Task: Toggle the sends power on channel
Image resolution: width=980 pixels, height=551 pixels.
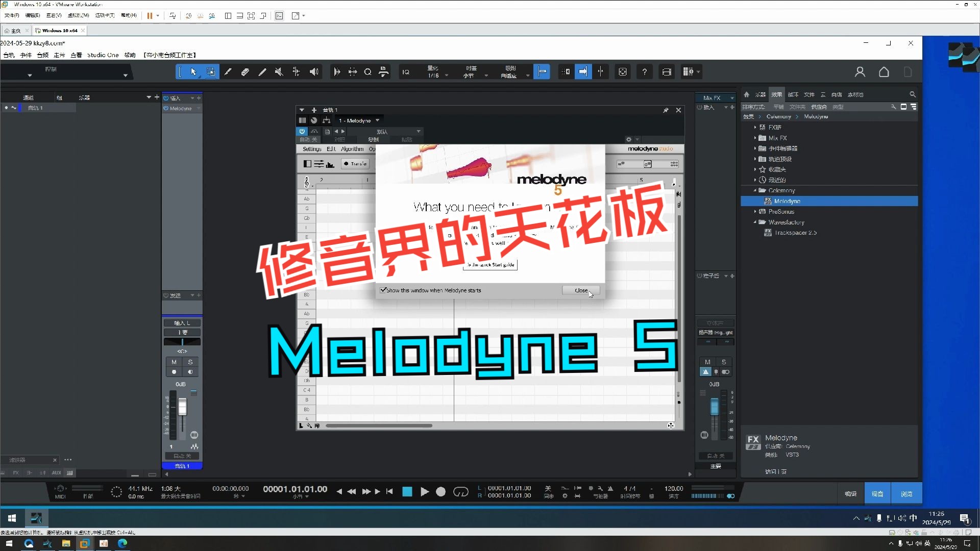Action: click(x=166, y=295)
